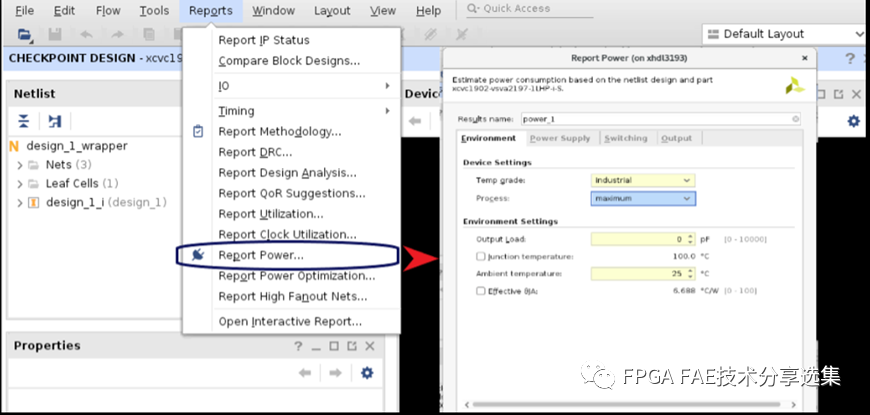870x415 pixels.
Task: Click the Output Load spinner arrows
Action: point(690,239)
